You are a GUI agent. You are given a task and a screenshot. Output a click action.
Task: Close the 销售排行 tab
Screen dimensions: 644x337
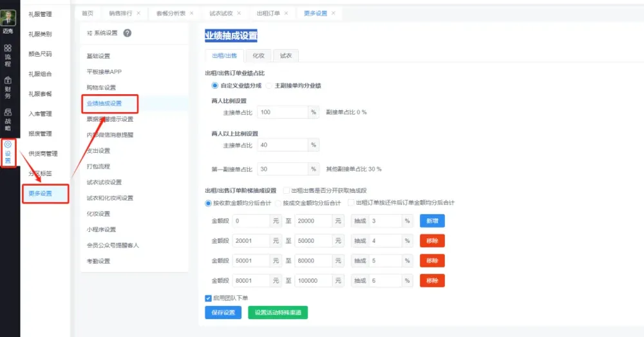tap(138, 13)
